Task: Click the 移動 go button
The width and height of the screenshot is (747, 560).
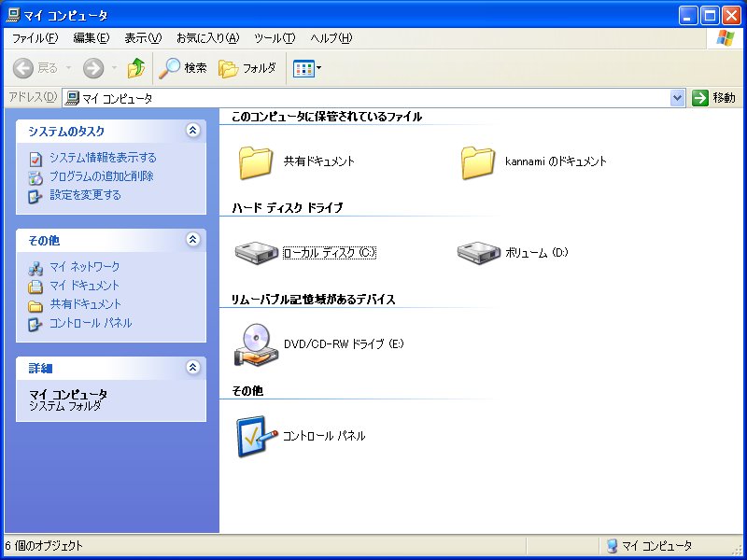Action: (x=713, y=98)
